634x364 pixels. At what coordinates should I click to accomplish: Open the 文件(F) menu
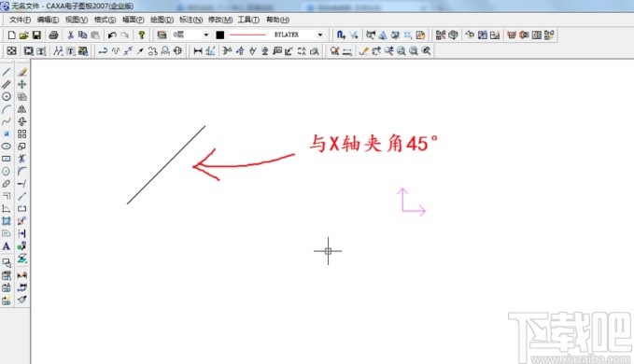point(20,20)
